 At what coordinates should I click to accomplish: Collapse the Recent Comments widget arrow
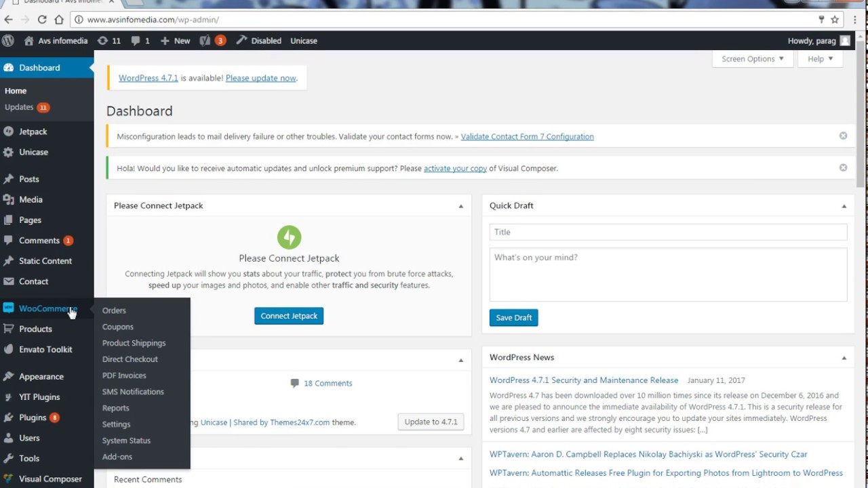tap(460, 459)
